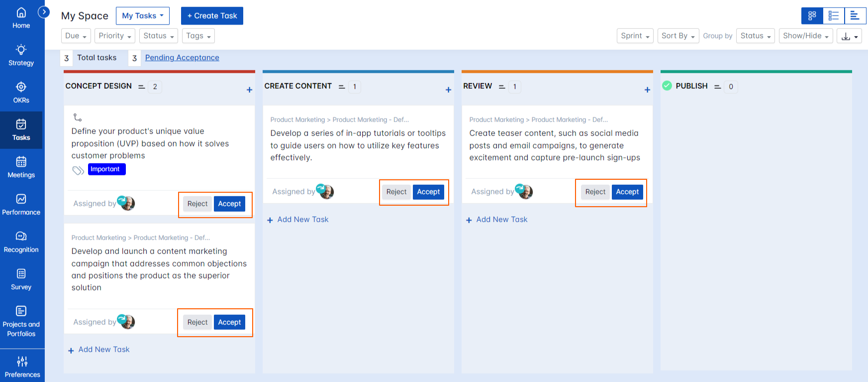The width and height of the screenshot is (868, 382).
Task: Click the blue Important tag label
Action: pos(106,169)
